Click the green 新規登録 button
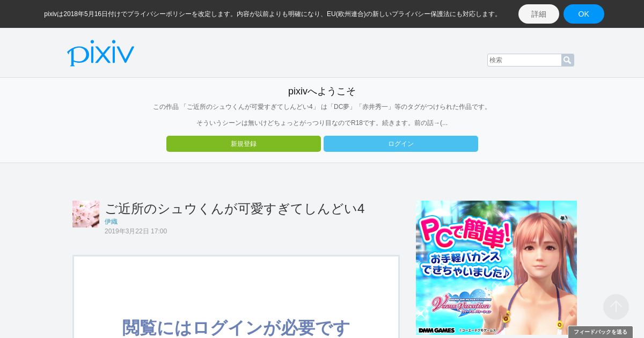The width and height of the screenshot is (644, 338). (x=244, y=144)
